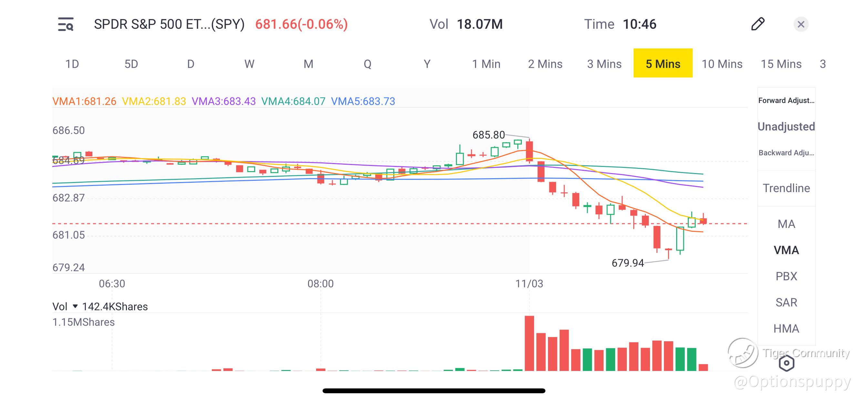The image size is (868, 401).
Task: Turn on the SAR indicator
Action: [786, 303]
